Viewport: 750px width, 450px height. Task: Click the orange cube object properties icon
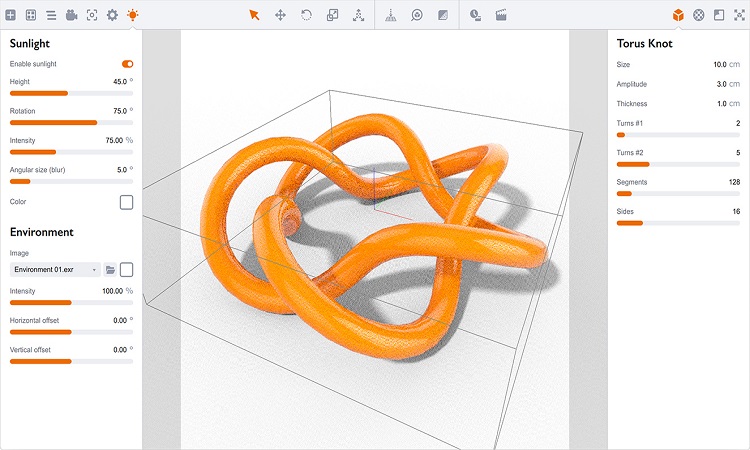678,15
